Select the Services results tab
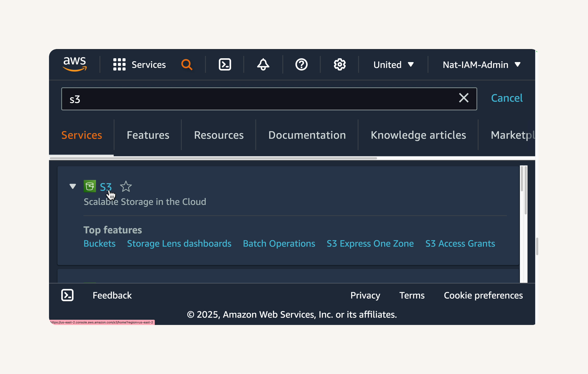Viewport: 588px width, 374px height. click(82, 135)
